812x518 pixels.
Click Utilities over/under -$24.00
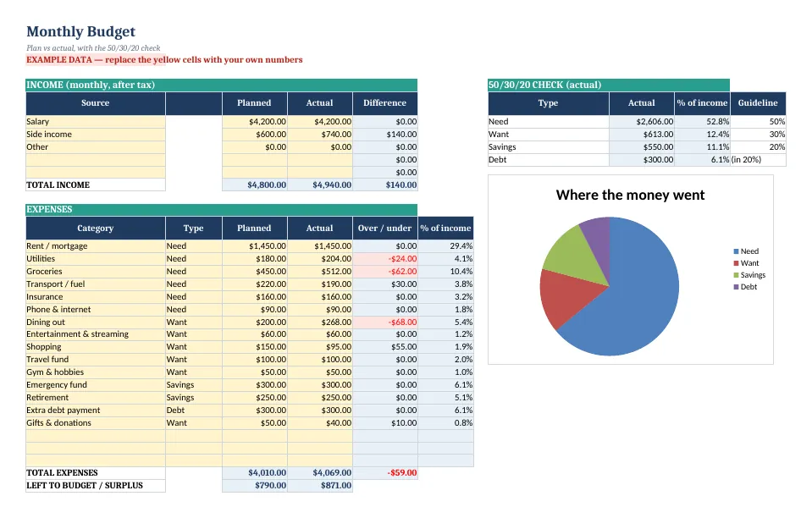(x=385, y=259)
